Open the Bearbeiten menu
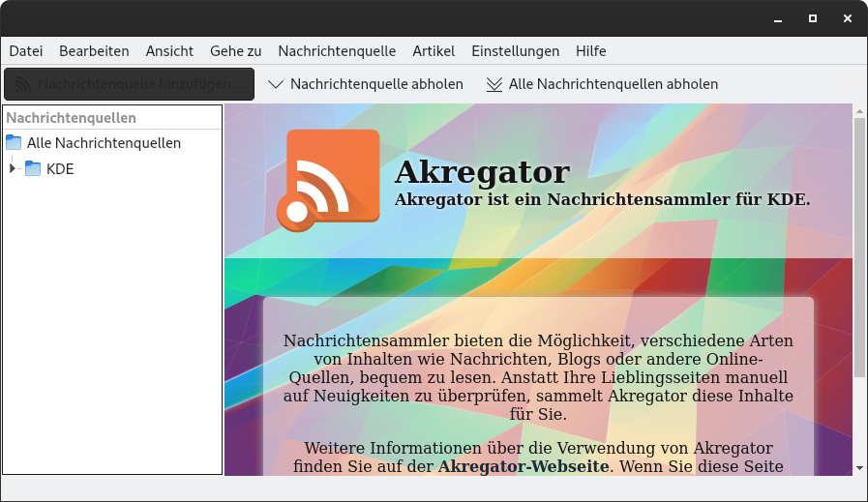Screen dimensions: 868x502 point(94,51)
